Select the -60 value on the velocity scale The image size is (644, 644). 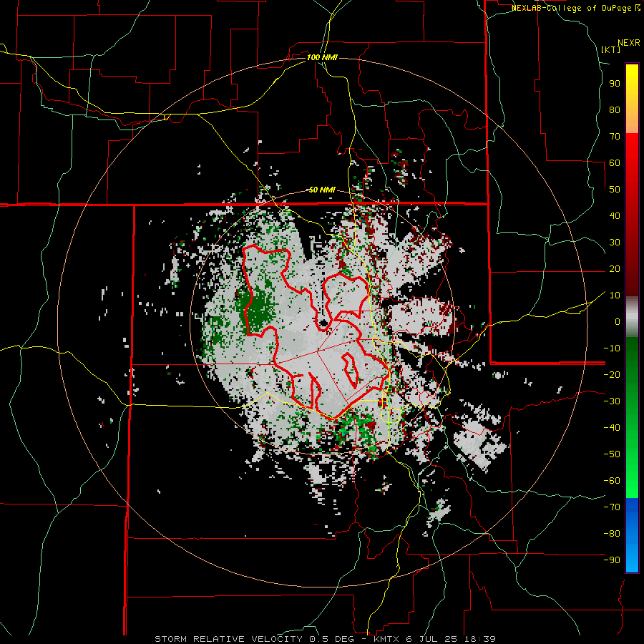612,481
